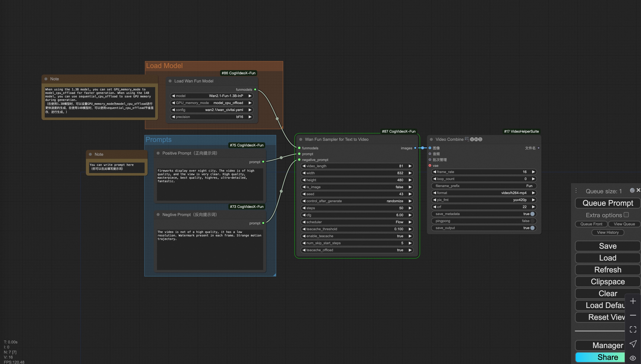Viewport: 641px width, 364px height.
Task: Click the eye icon next to the Share button
Action: pos(633,358)
